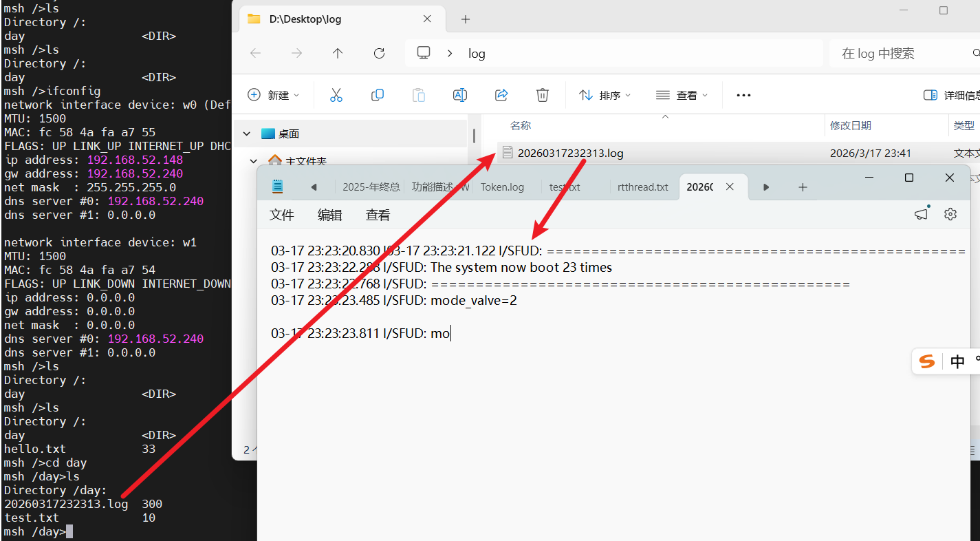This screenshot has height=541, width=980.
Task: Click the log breadcrumb in address bar
Action: point(477,53)
